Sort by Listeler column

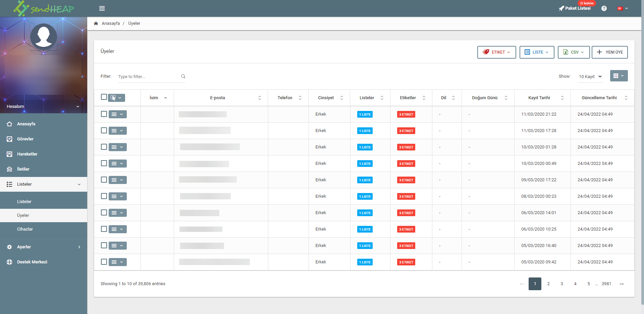coord(370,98)
